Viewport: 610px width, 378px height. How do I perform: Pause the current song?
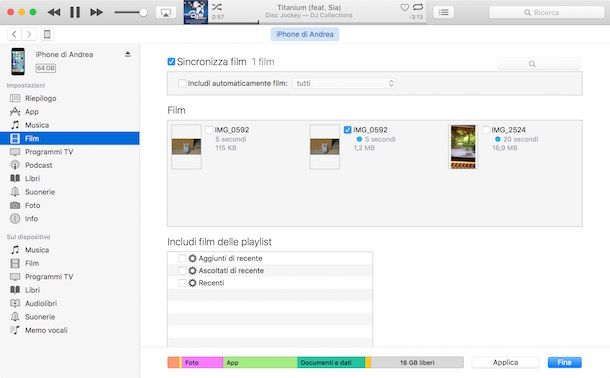(x=75, y=12)
